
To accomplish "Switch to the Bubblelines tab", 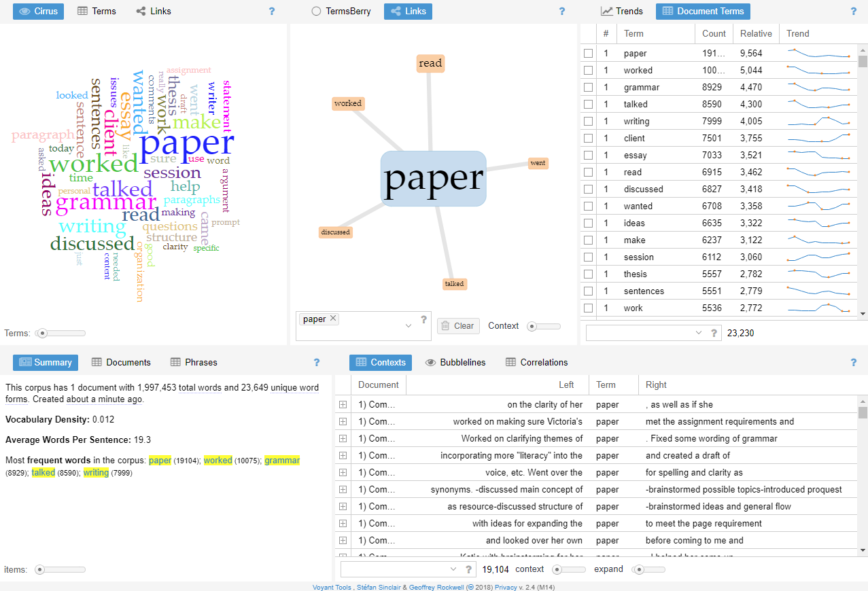I will pos(455,363).
